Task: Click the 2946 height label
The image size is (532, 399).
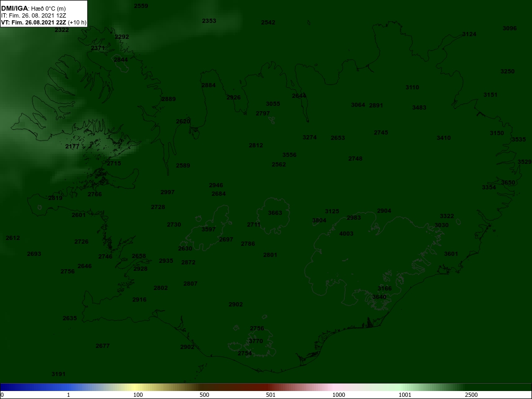Action: 216,185
